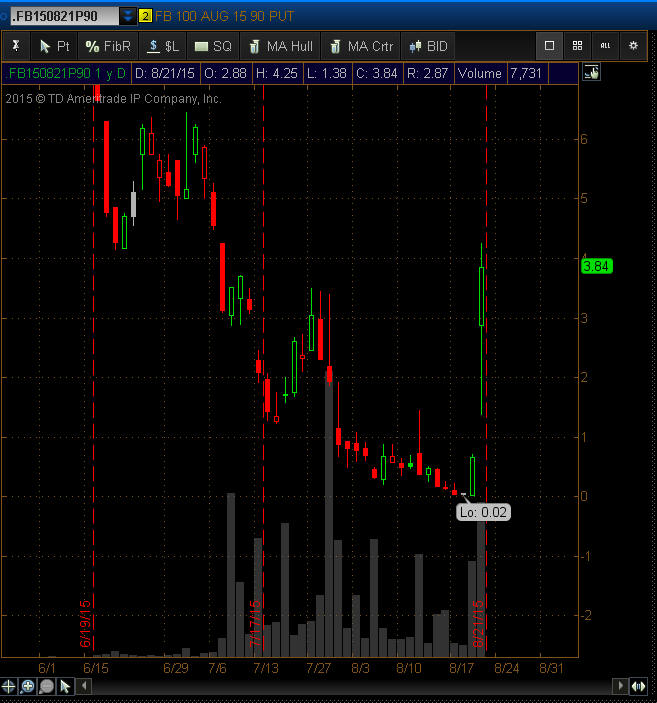Select the SQ rectangle drawing tool
The width and height of the screenshot is (657, 703).
[x=213, y=46]
